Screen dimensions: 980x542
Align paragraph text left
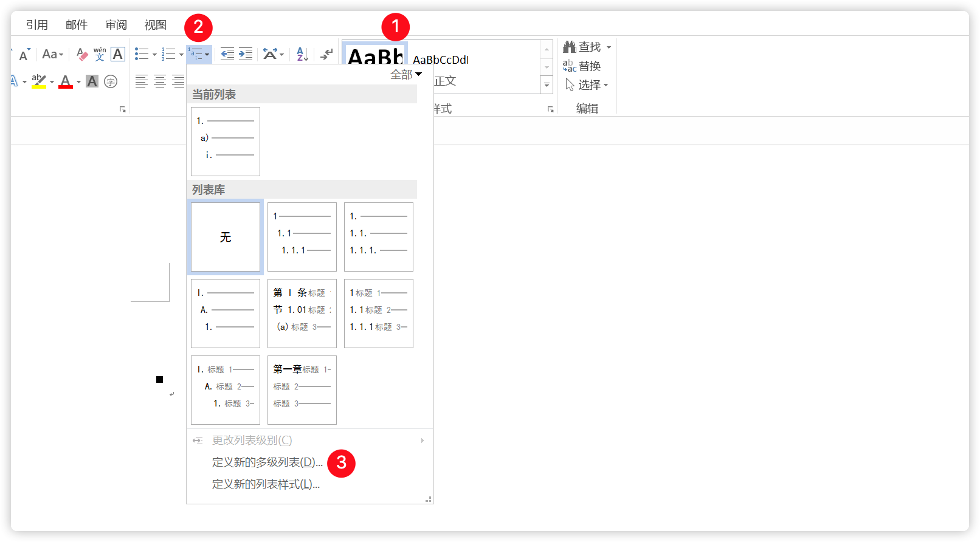click(x=142, y=81)
